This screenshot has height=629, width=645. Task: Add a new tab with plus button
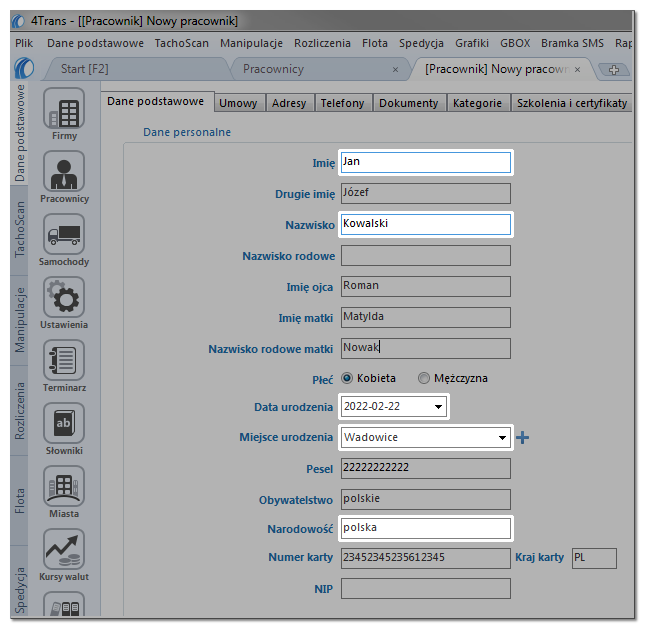(x=614, y=70)
